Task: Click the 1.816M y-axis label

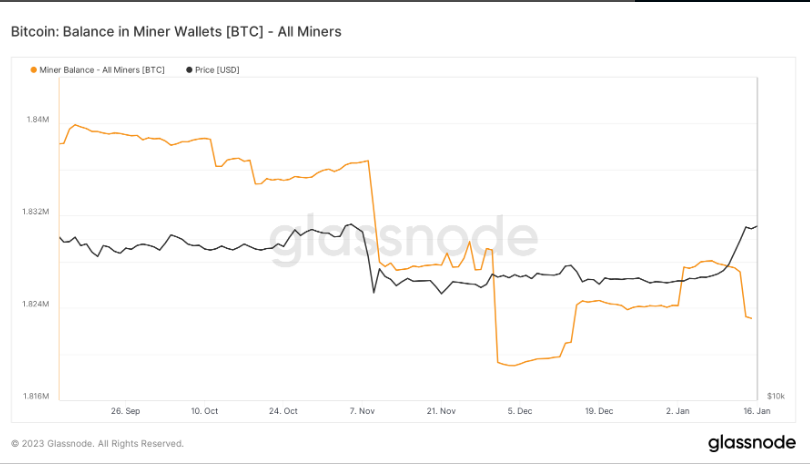Action: coord(34,397)
